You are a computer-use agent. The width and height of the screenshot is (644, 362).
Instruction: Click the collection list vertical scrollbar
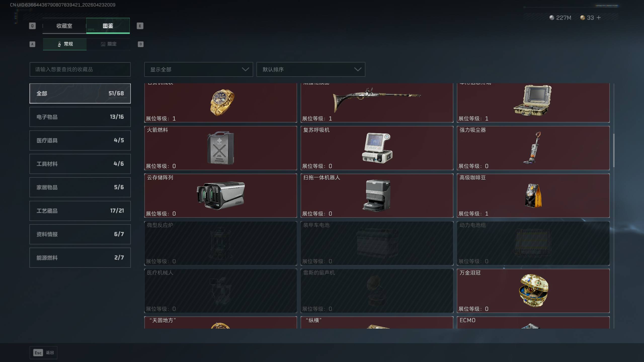pyautogui.click(x=614, y=150)
